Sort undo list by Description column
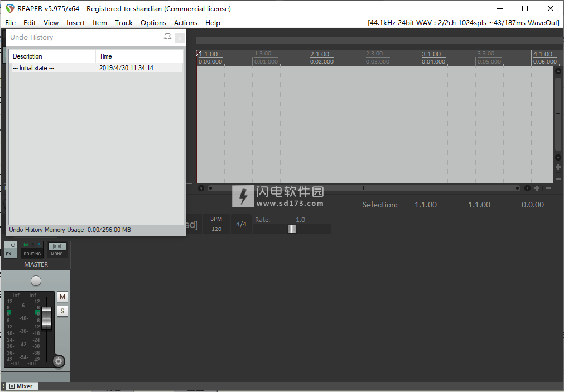The width and height of the screenshot is (564, 392). [52, 56]
